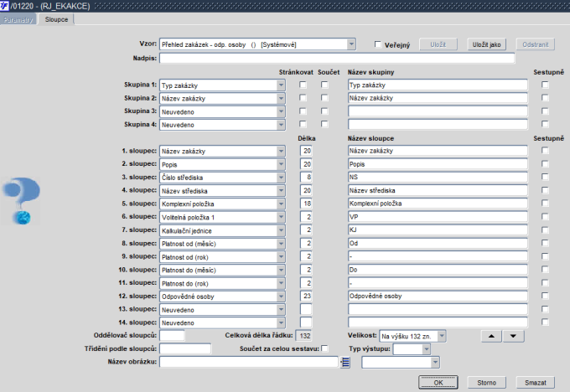570x392 pixels.
Task: Check Sestupně for 9. sloupec
Action: 545,256
